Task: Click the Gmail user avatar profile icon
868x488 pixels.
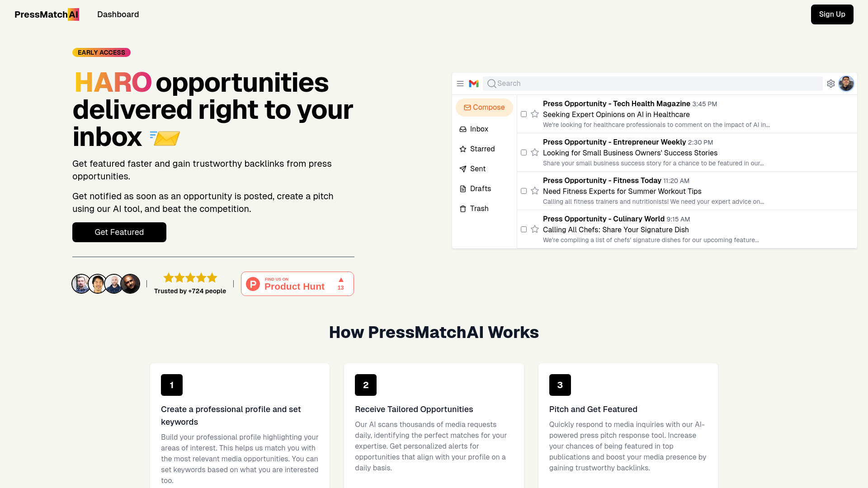Action: (x=846, y=84)
